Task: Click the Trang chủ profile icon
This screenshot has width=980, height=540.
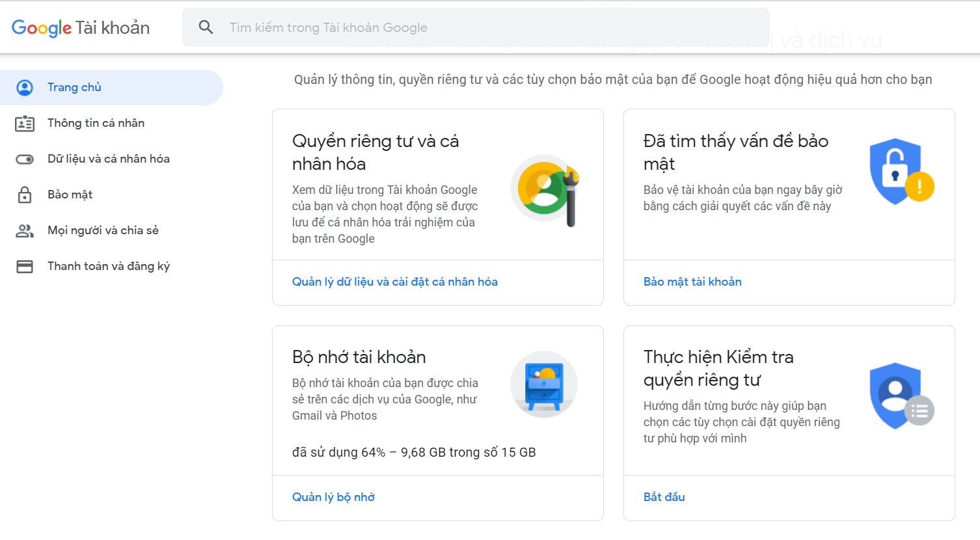Action: pyautogui.click(x=25, y=88)
